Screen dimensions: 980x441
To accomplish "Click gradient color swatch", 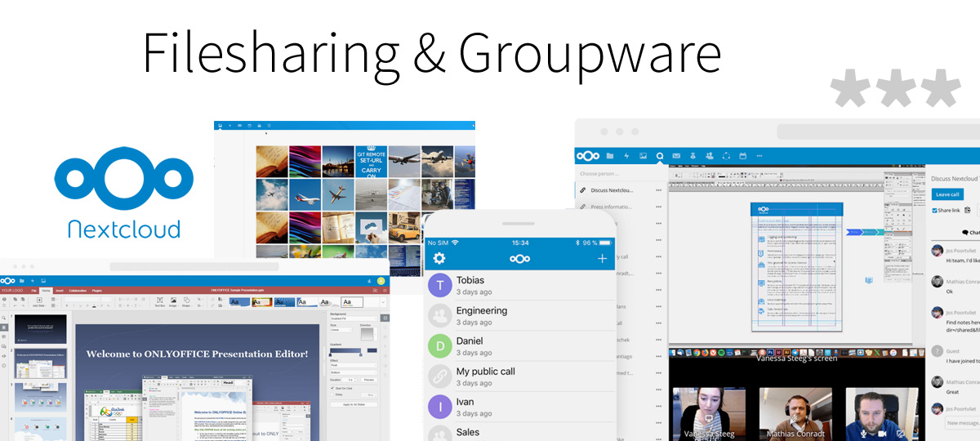I will pyautogui.click(x=372, y=350).
